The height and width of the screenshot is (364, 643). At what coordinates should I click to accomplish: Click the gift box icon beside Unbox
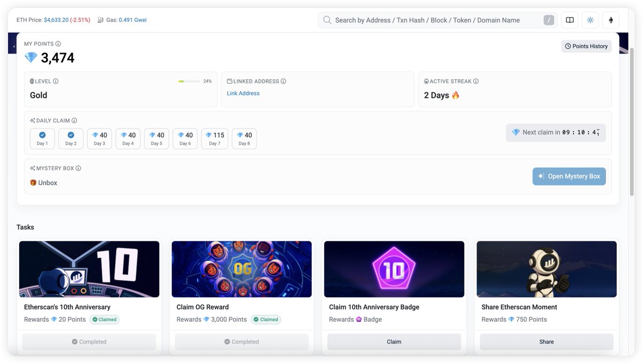[33, 183]
